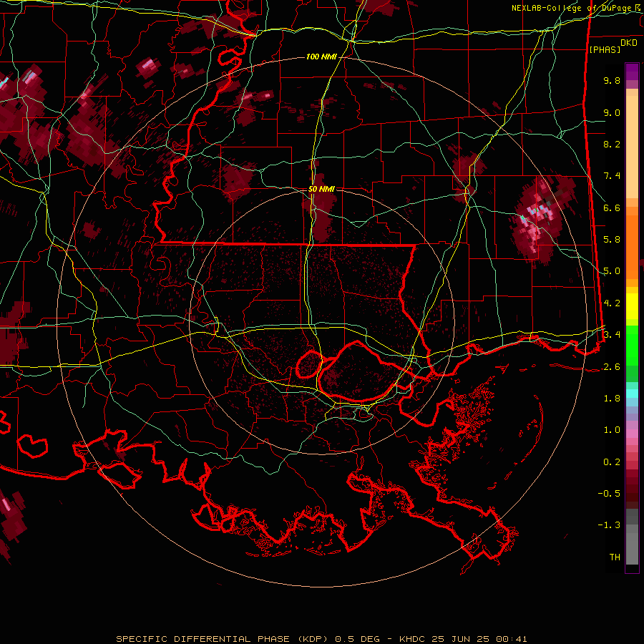Select the DKD label above the color scale
Image resolution: width=644 pixels, height=644 pixels.
(629, 43)
